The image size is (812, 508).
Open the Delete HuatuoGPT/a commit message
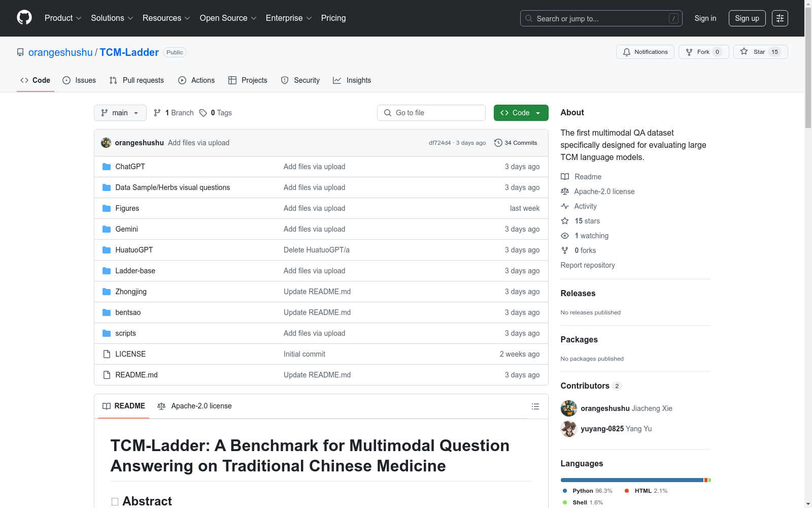tap(317, 250)
